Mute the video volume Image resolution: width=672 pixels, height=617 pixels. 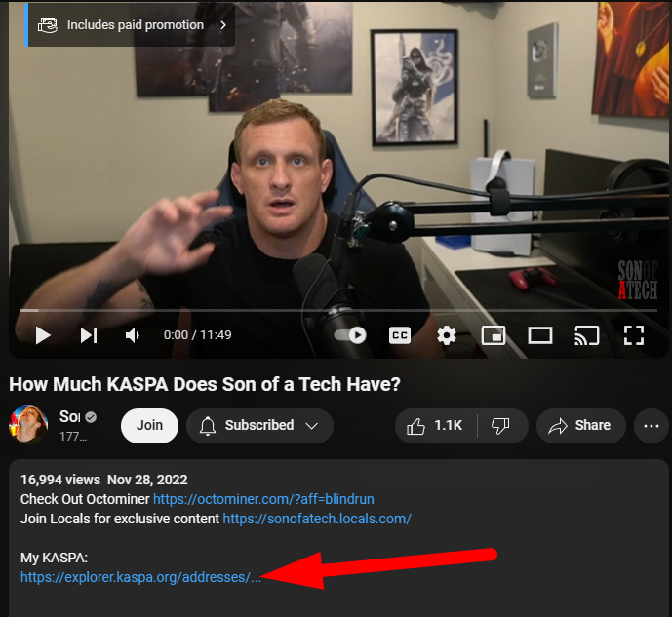[x=133, y=335]
